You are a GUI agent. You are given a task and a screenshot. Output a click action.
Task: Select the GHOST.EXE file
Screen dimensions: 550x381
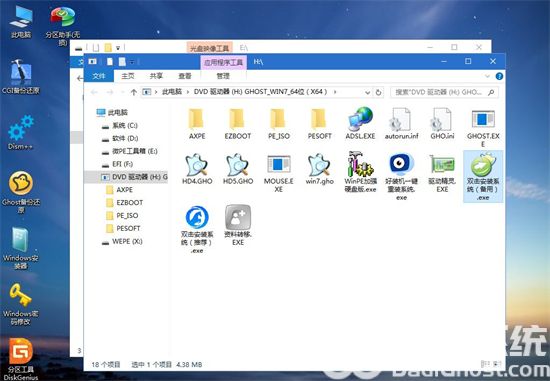483,128
